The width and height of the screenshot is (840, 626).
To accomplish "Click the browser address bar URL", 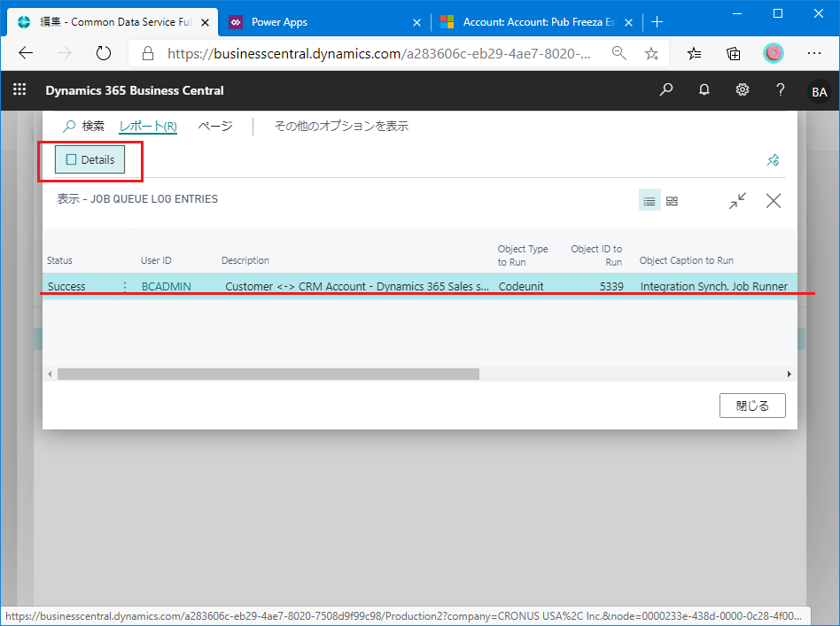I will pyautogui.click(x=378, y=53).
